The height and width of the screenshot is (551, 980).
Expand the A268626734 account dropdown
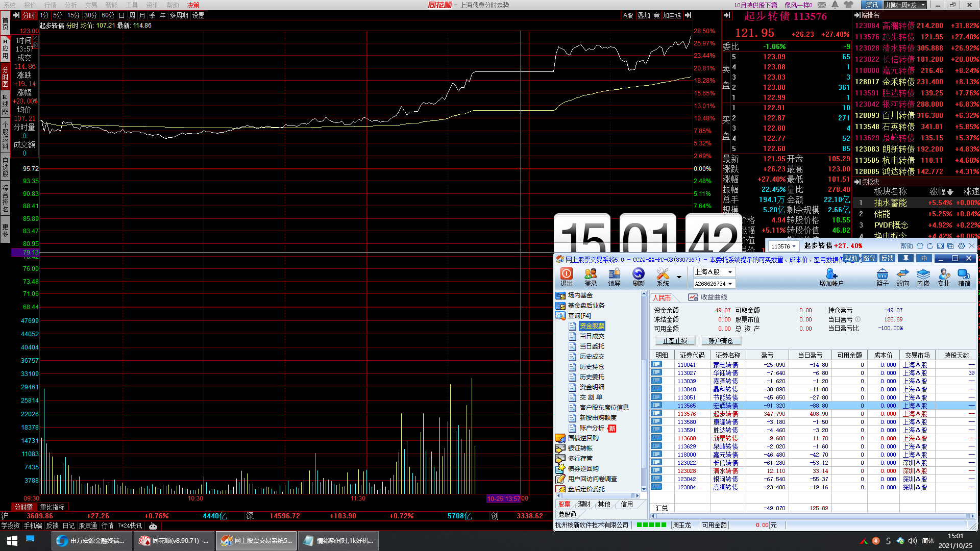click(x=730, y=284)
